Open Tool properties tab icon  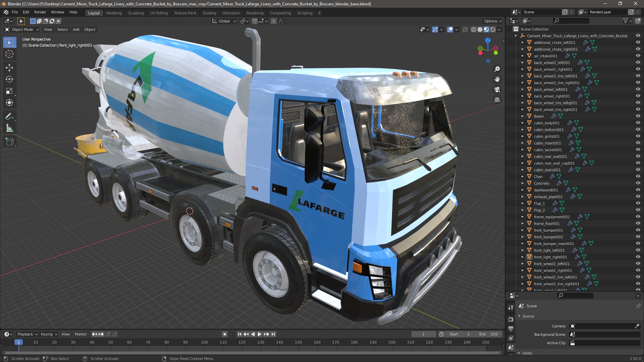[511, 307]
